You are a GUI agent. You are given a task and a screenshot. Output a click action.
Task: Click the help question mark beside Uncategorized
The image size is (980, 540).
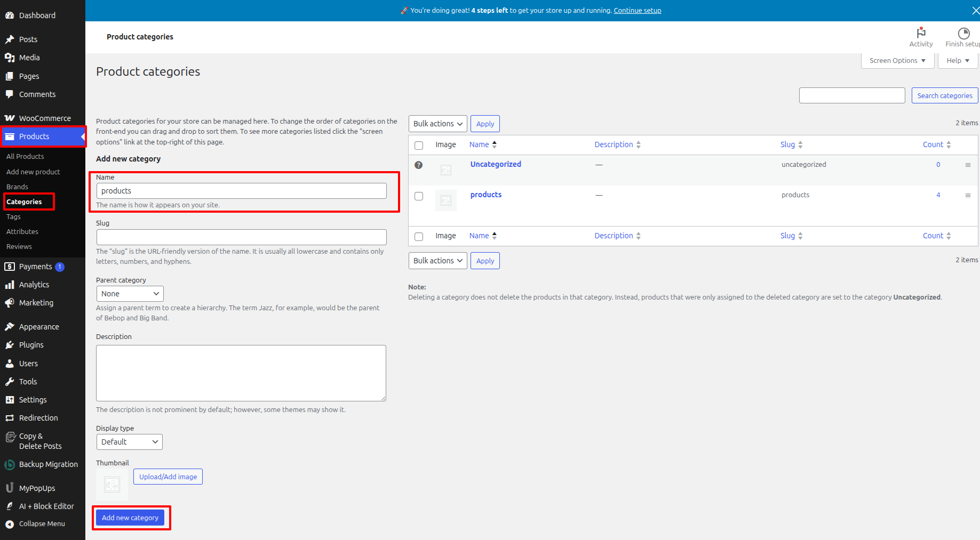[419, 165]
